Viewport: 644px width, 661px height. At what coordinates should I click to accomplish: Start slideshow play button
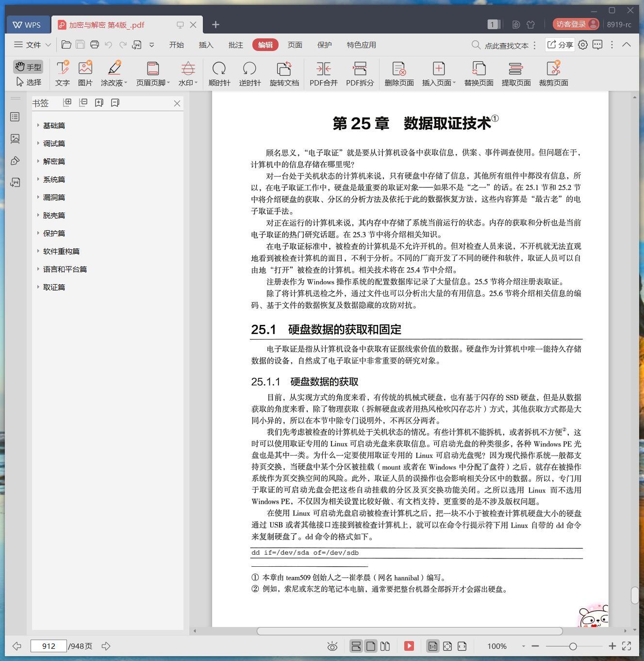(409, 646)
